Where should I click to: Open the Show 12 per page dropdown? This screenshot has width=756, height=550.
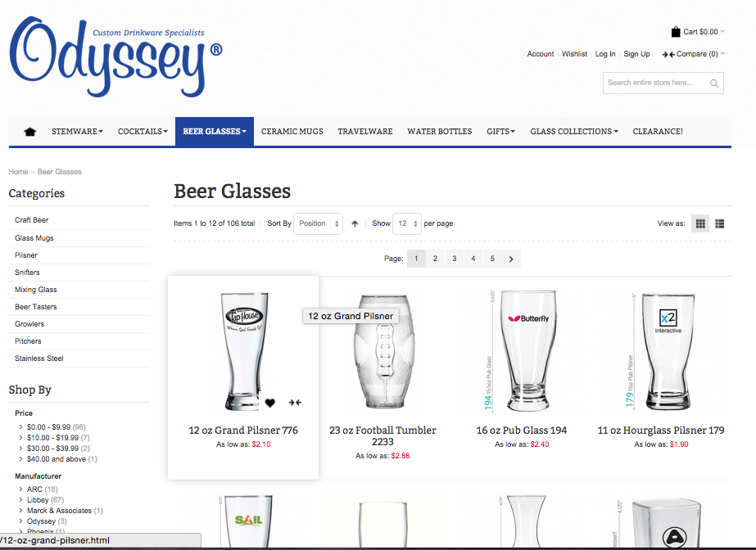point(407,223)
